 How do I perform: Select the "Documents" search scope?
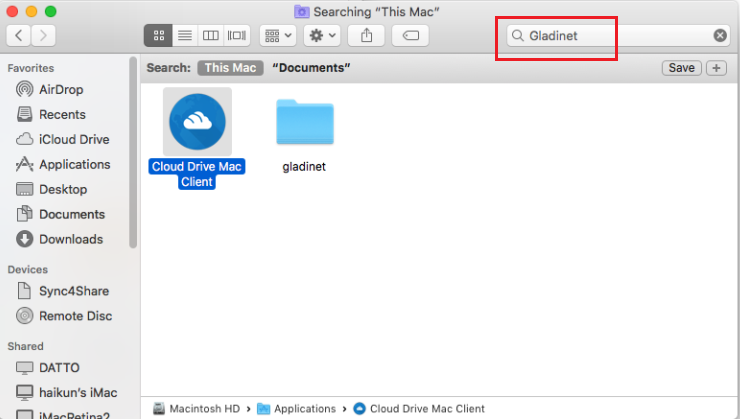tap(311, 67)
